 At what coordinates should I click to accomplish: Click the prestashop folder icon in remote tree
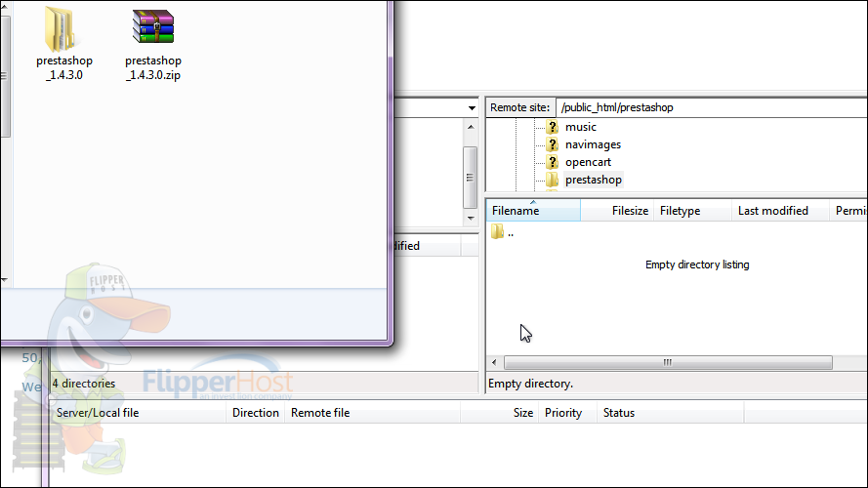pyautogui.click(x=552, y=180)
